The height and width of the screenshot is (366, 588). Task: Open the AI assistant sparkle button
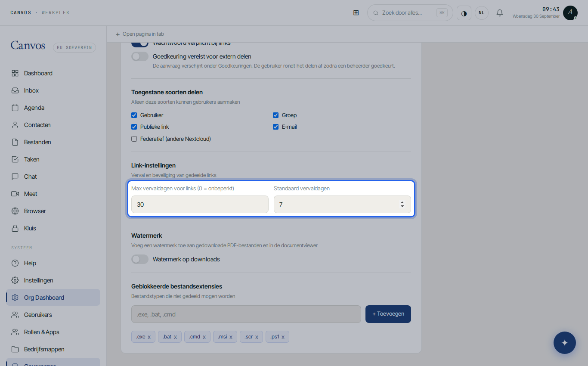565,343
